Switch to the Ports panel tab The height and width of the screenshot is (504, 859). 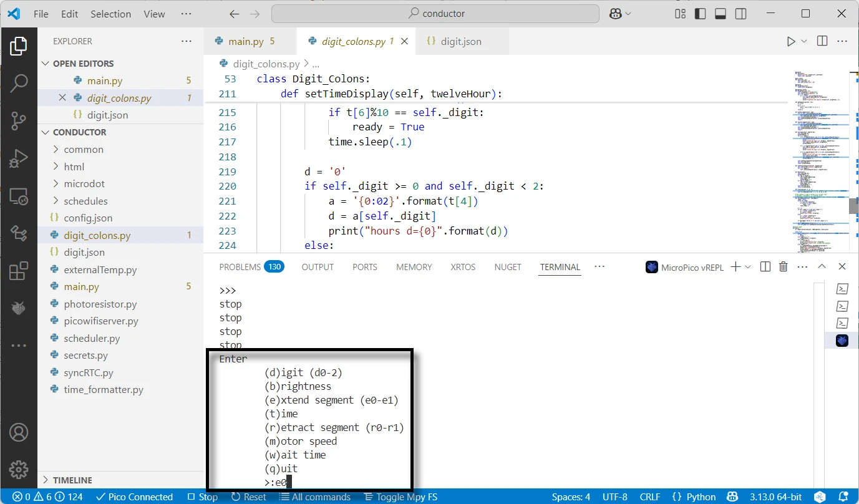(365, 267)
